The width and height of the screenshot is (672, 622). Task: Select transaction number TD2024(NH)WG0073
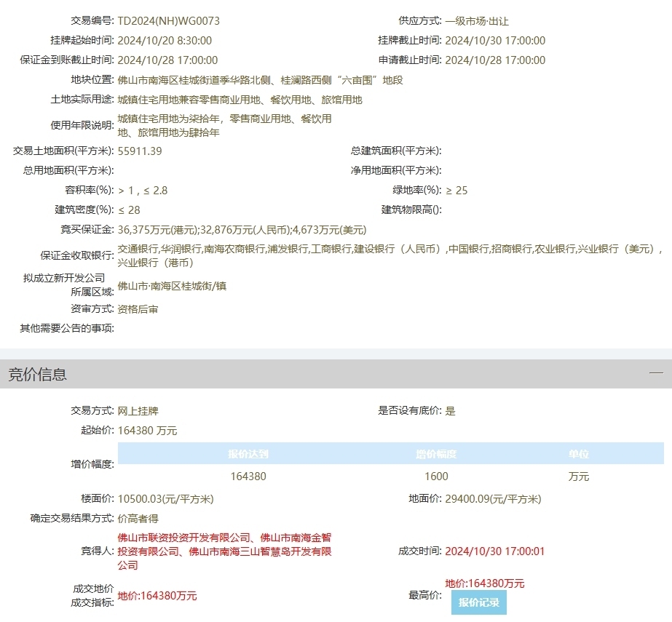click(x=168, y=22)
